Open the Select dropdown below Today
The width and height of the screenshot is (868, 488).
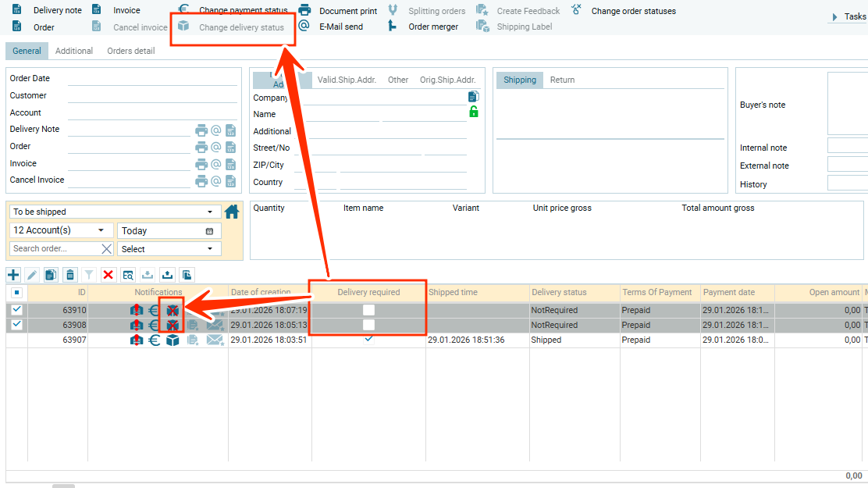pyautogui.click(x=169, y=249)
